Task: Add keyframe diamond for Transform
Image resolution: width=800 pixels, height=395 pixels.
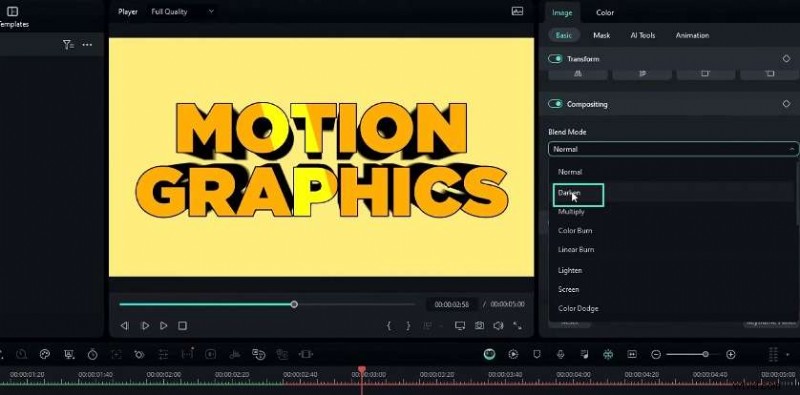Action: point(786,59)
